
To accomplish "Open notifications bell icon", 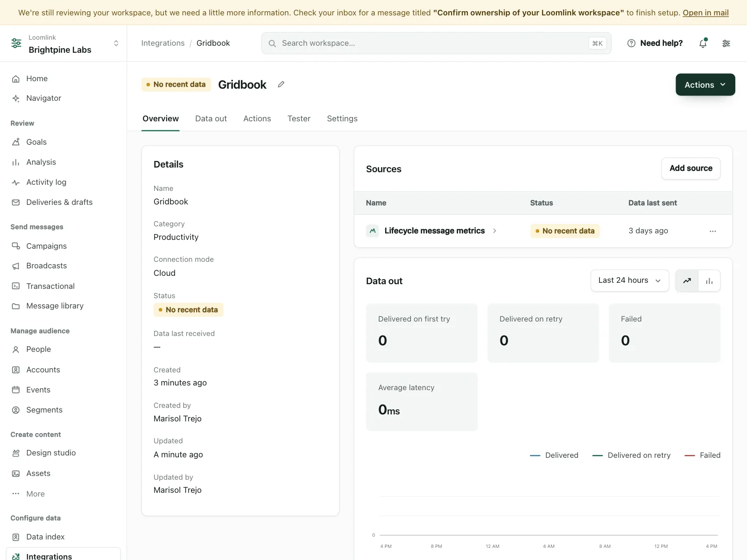I will (x=703, y=43).
